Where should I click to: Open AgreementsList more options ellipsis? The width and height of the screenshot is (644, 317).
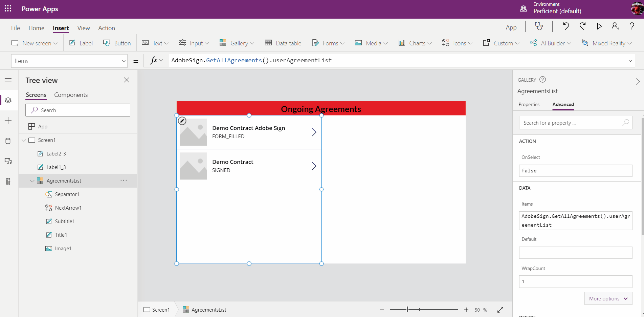(124, 180)
